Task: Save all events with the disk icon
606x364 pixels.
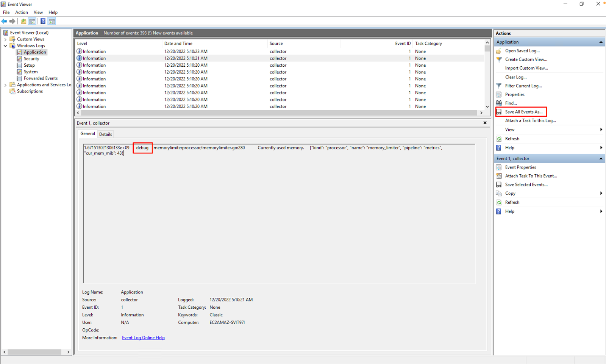Action: (499, 112)
